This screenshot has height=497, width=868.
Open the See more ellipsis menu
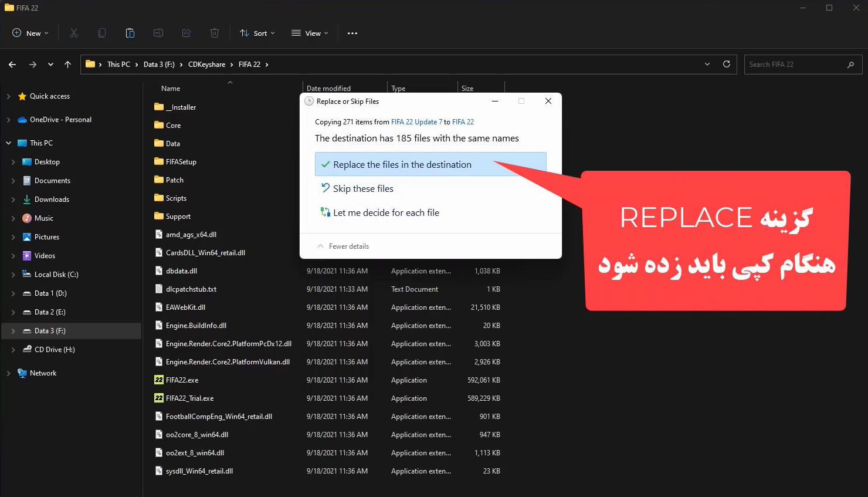pyautogui.click(x=352, y=33)
